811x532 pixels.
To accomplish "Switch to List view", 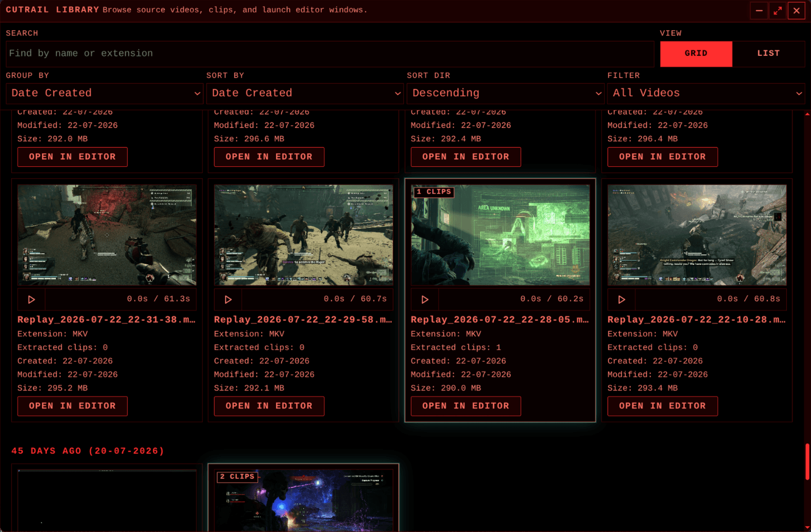I will point(768,53).
